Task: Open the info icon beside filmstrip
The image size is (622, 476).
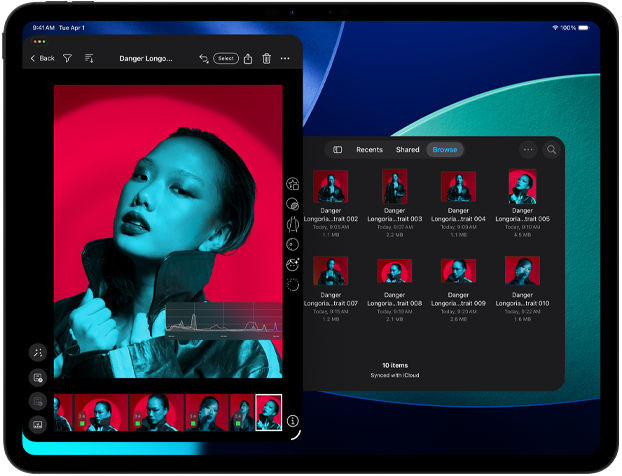Action: tap(293, 422)
